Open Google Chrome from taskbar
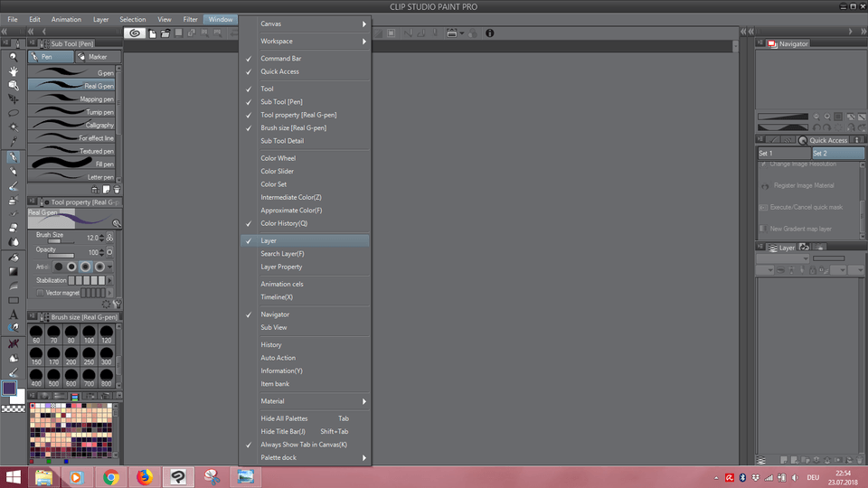Image resolution: width=868 pixels, height=488 pixels. (x=110, y=477)
